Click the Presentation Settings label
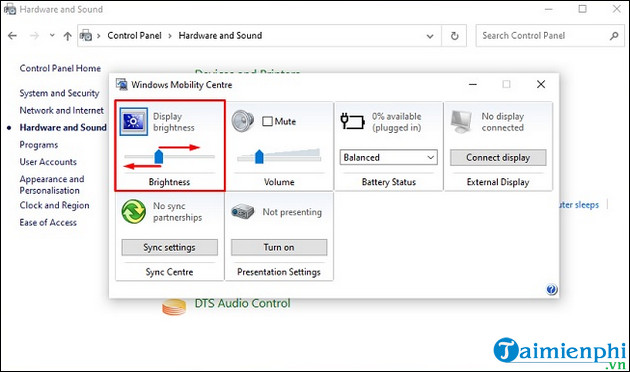The height and width of the screenshot is (372, 630). tap(279, 272)
